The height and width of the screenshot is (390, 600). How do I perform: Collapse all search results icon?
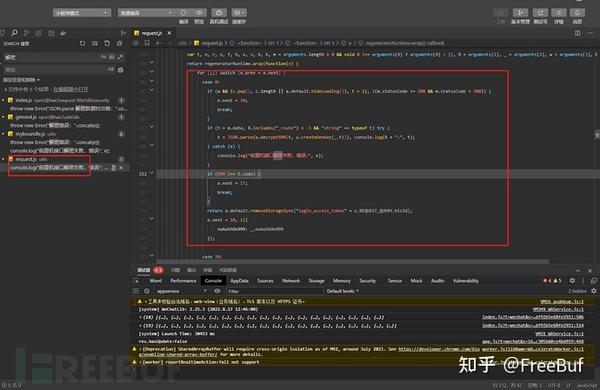click(119, 44)
